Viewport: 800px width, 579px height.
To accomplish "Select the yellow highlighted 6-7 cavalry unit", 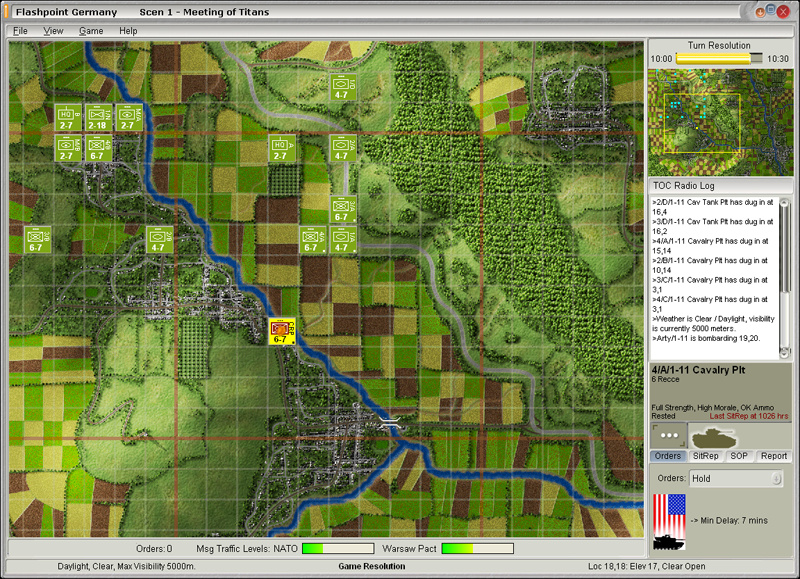I will pyautogui.click(x=281, y=331).
